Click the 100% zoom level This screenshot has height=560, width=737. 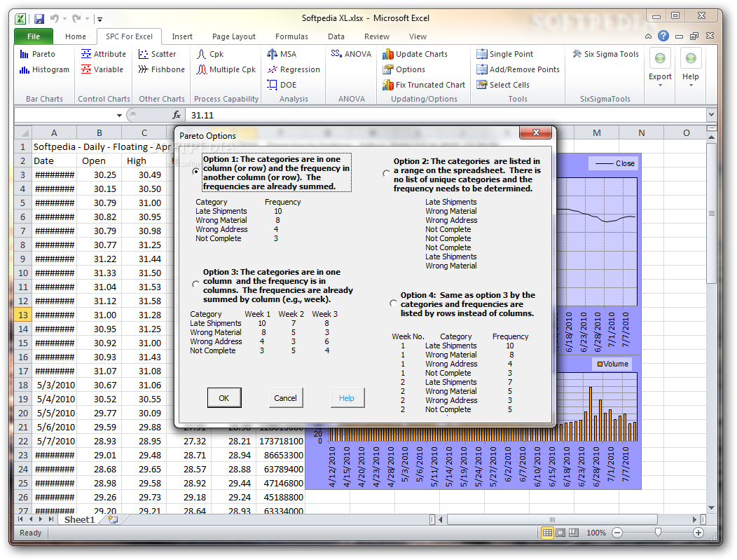tap(596, 533)
